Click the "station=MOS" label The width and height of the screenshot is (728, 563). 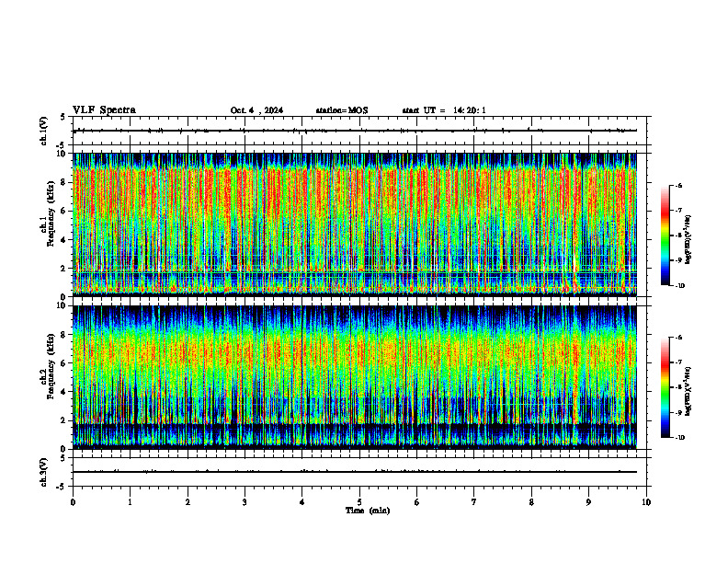[342, 110]
